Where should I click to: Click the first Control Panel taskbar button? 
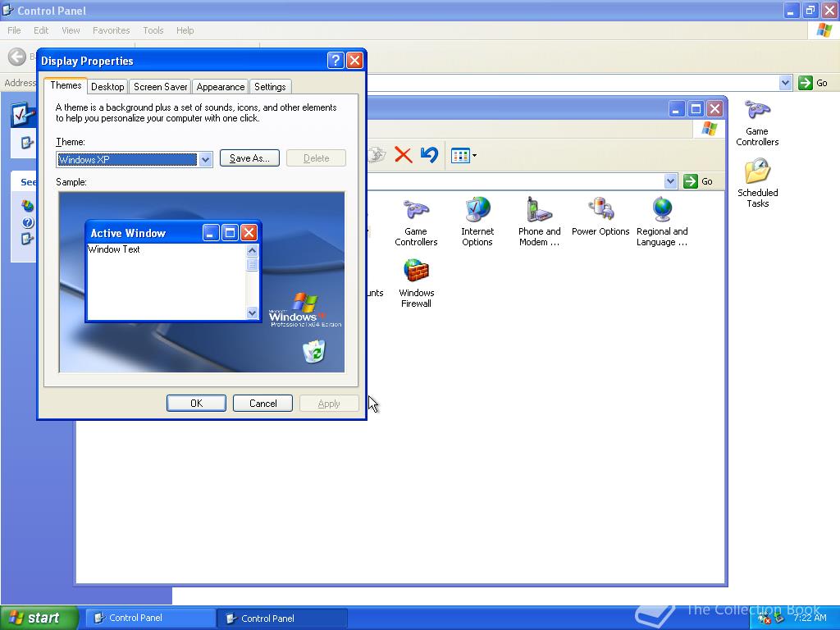click(150, 619)
